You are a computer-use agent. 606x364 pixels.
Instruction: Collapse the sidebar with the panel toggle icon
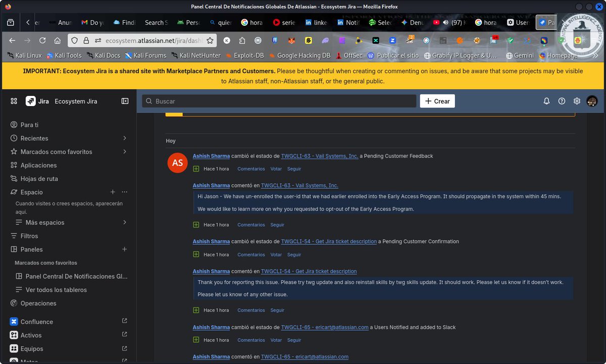pos(125,101)
